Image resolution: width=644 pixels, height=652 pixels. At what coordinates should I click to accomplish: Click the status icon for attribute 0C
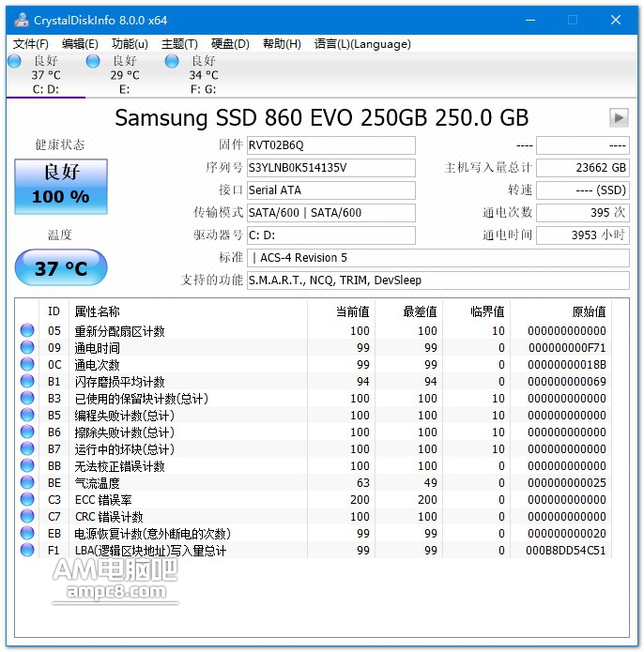click(27, 364)
